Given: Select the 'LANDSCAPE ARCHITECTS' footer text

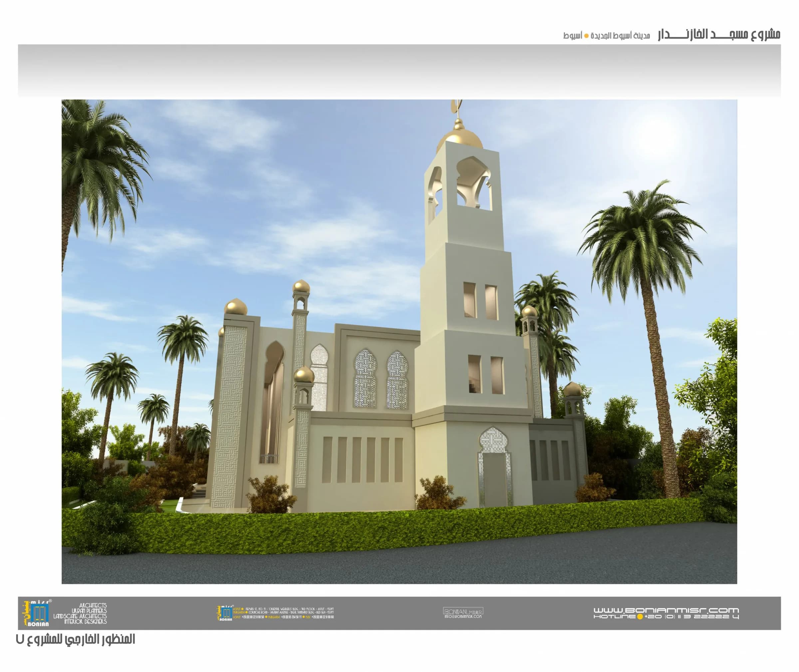Looking at the screenshot, I should point(80,616).
